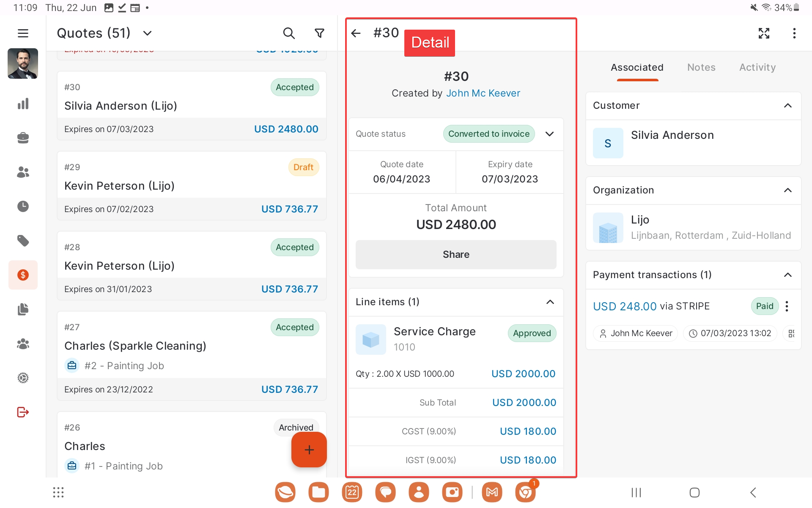Tap the fullscreen expand icon

point(764,33)
